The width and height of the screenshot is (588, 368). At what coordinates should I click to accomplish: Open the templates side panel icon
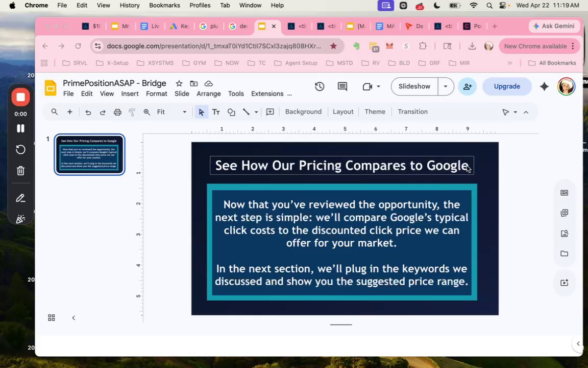tap(564, 193)
